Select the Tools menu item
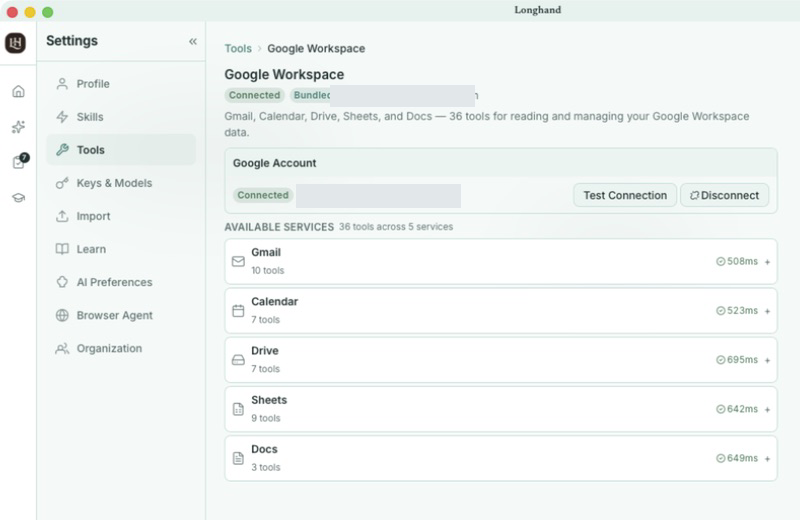 (x=121, y=150)
